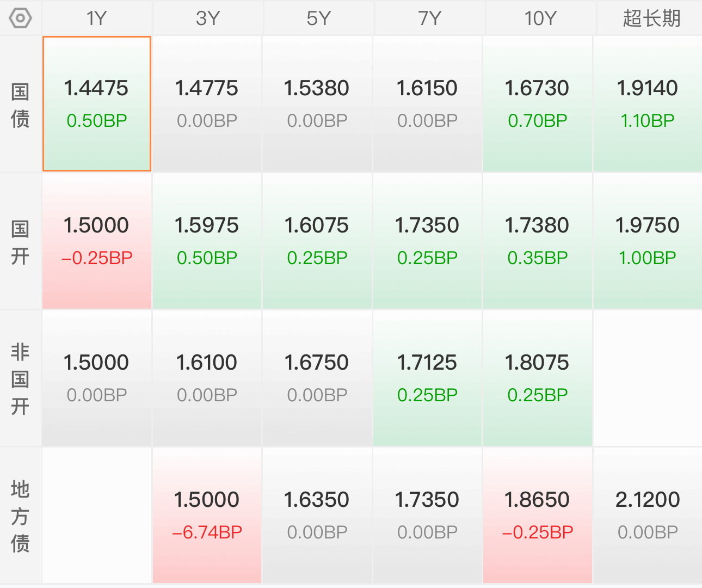Choose the 10Y maturity header
702x588 pixels.
point(540,19)
